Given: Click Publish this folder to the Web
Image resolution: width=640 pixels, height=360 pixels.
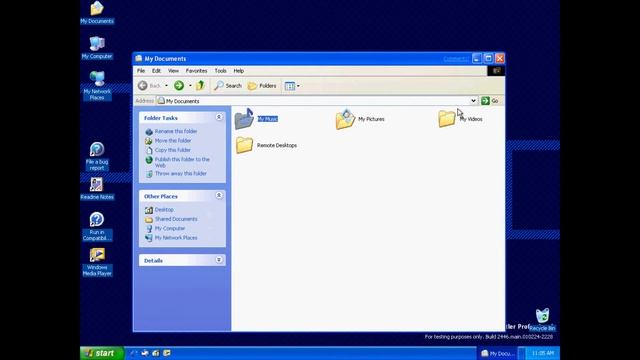Looking at the screenshot, I should (182, 162).
